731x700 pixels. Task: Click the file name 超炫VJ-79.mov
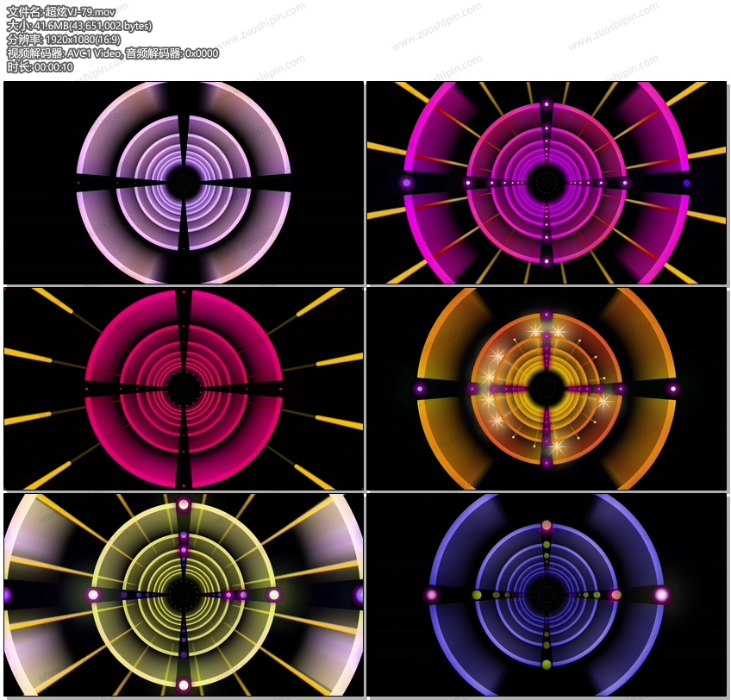(x=60, y=12)
